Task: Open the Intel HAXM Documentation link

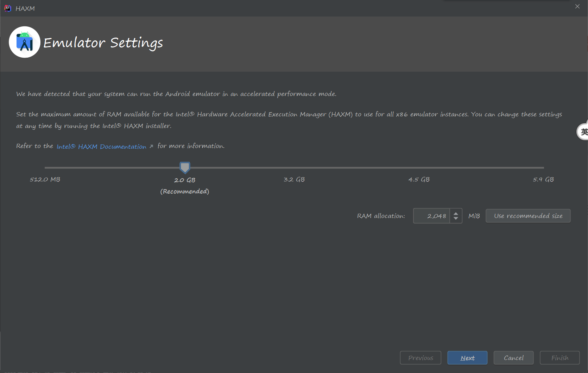Action: 101,147
